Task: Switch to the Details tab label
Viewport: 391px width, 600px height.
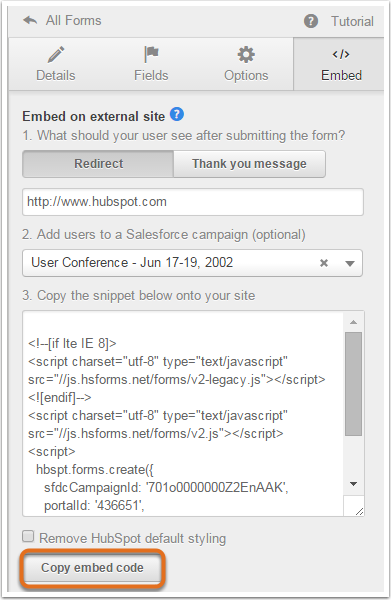Action: [56, 75]
